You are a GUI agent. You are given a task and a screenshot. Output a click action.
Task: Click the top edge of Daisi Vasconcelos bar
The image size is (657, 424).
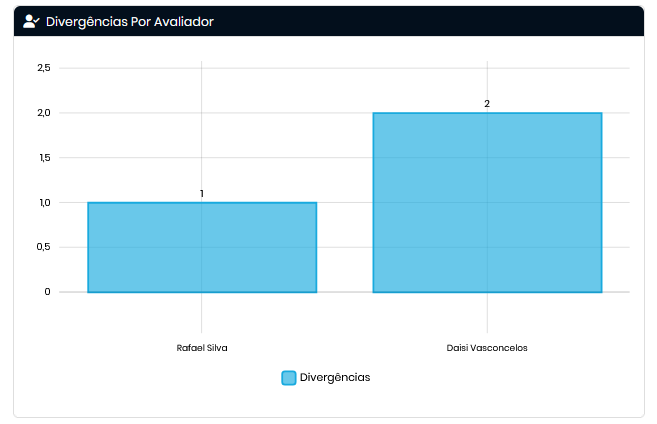click(487, 113)
